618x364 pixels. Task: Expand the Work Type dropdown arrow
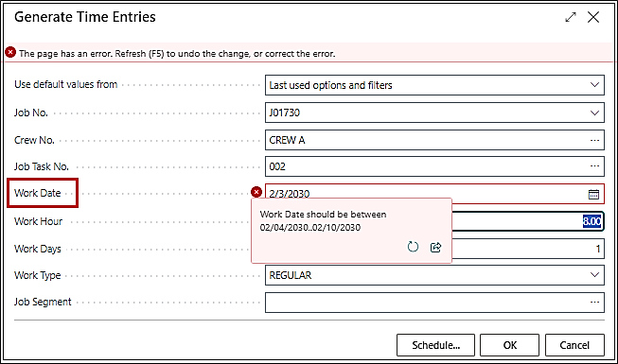coord(594,275)
